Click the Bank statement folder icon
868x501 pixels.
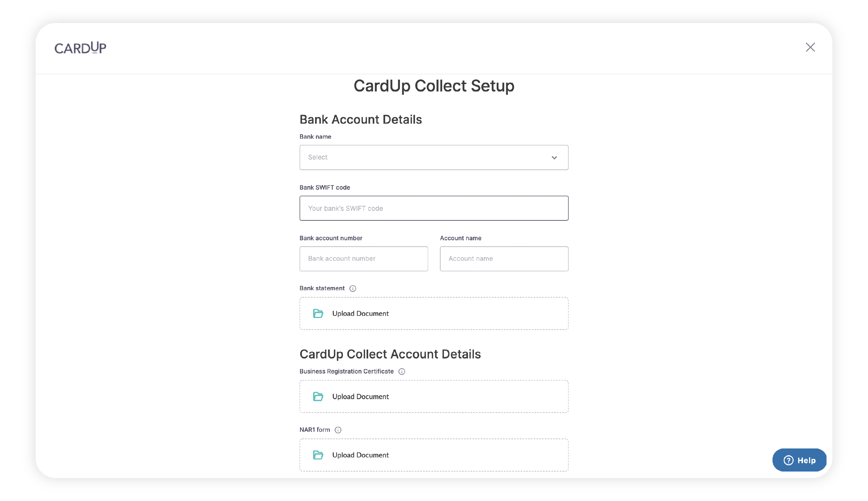318,314
